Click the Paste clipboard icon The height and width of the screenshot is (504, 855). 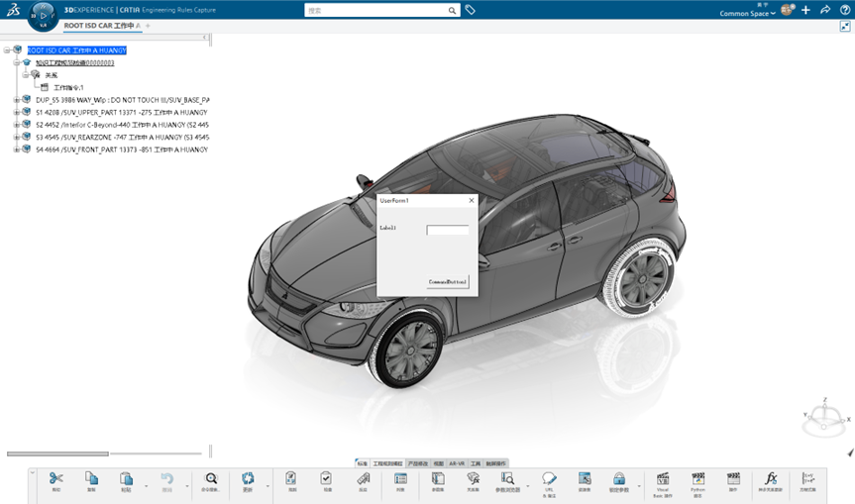[126, 478]
